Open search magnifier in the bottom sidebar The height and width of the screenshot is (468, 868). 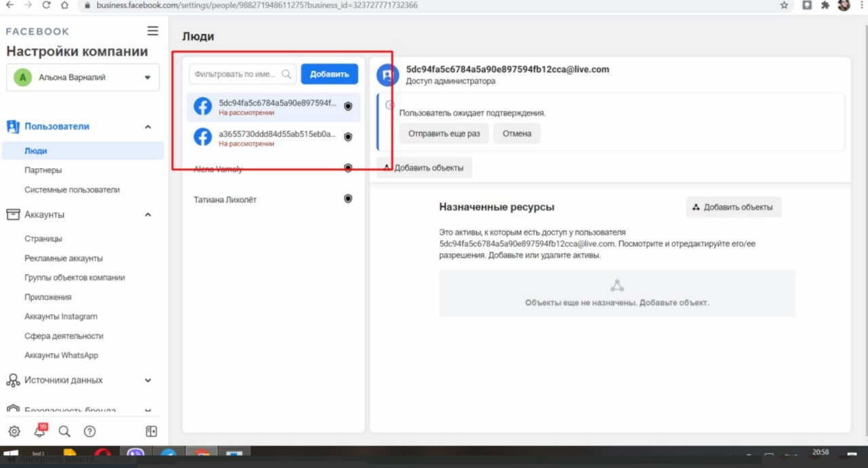[64, 431]
